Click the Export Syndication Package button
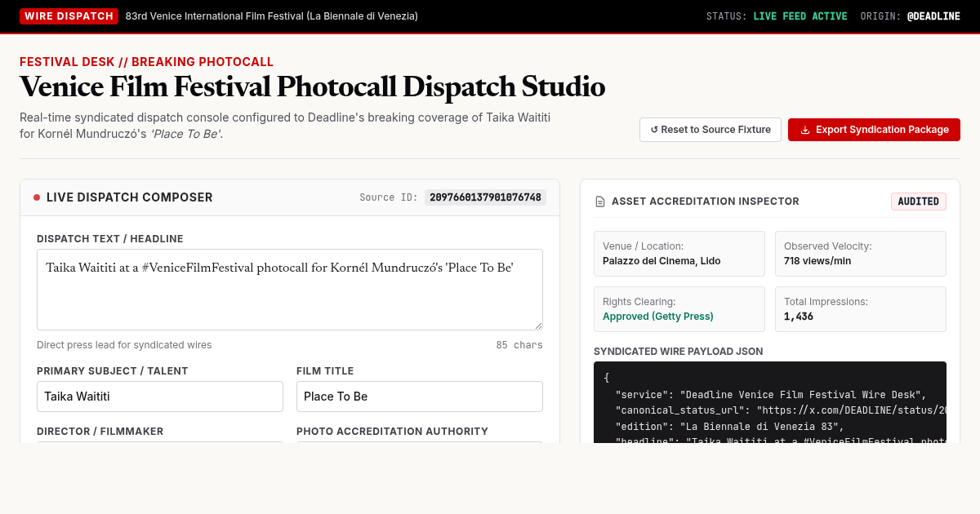Image resolution: width=980 pixels, height=514 pixels. (x=874, y=130)
